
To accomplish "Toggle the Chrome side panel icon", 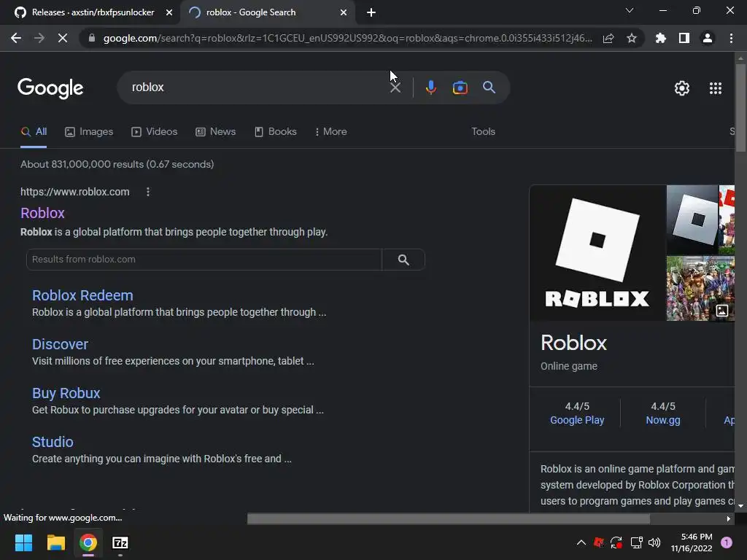I will click(684, 38).
